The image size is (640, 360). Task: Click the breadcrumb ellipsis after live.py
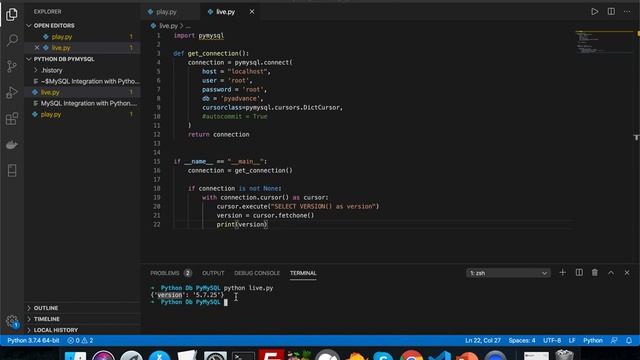188,26
